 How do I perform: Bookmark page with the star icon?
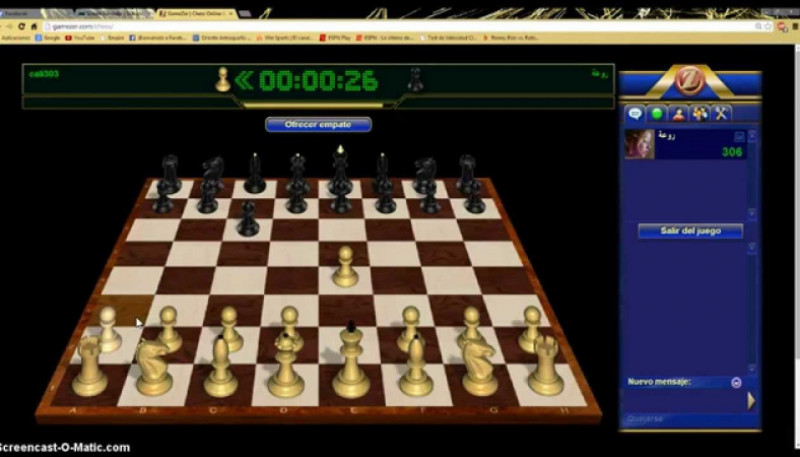(x=768, y=27)
